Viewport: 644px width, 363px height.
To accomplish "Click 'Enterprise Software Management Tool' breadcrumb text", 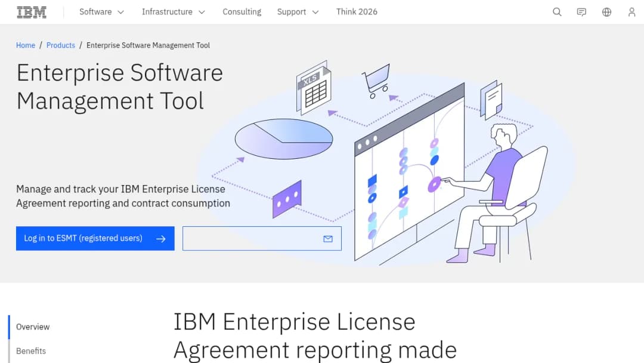I will (x=148, y=45).
